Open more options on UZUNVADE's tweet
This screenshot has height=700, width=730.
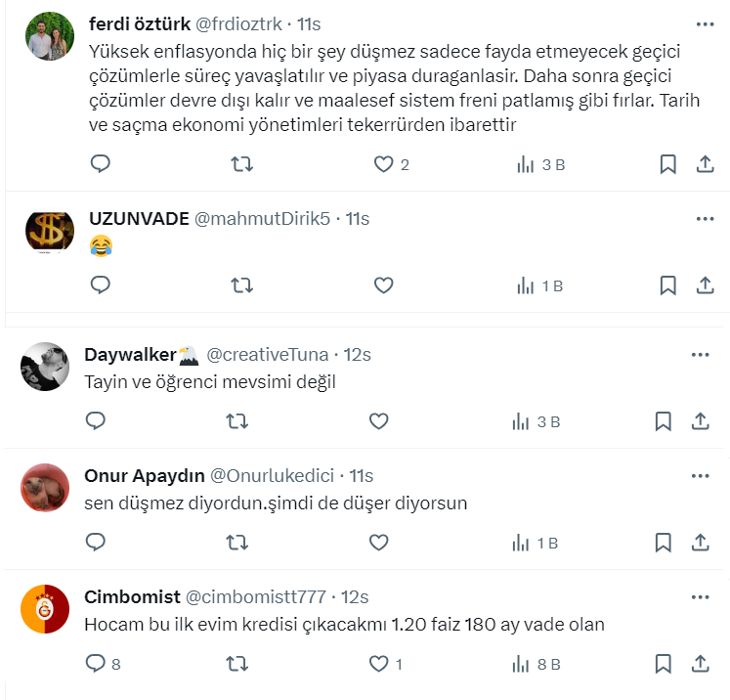(705, 219)
